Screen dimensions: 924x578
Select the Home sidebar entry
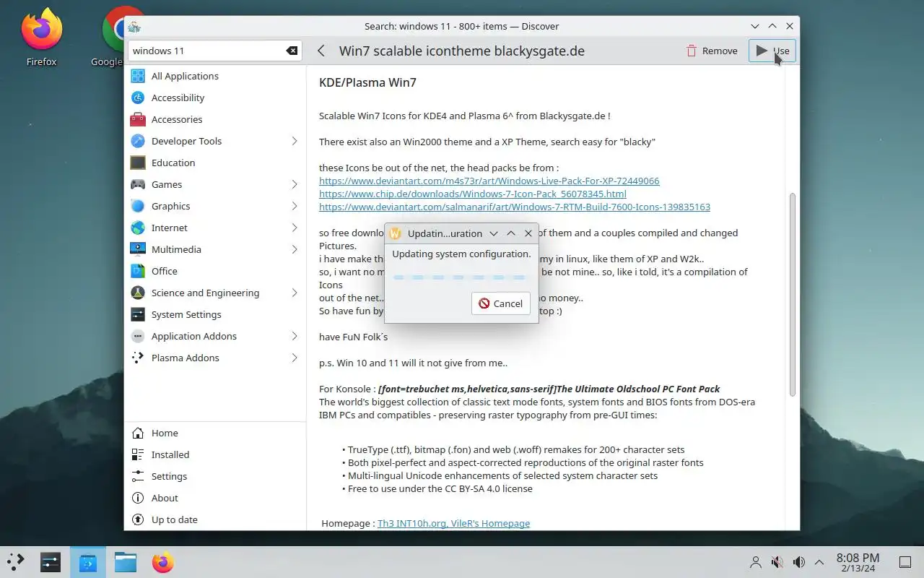click(215, 433)
